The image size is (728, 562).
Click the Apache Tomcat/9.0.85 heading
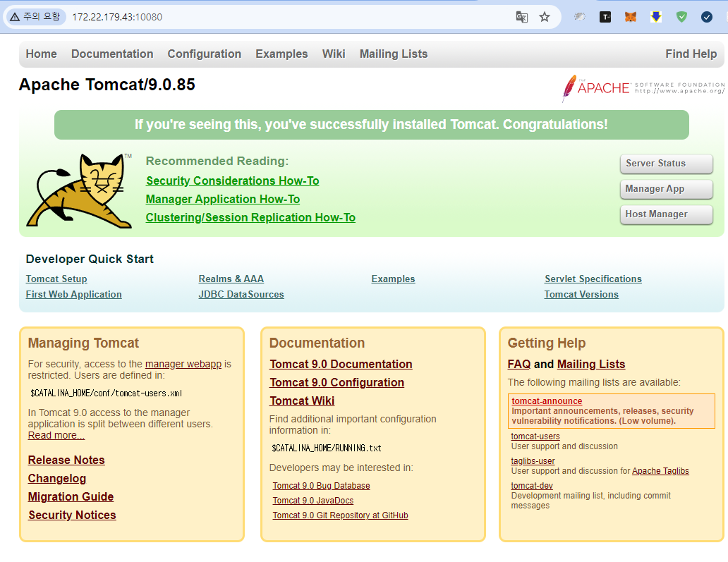click(107, 85)
